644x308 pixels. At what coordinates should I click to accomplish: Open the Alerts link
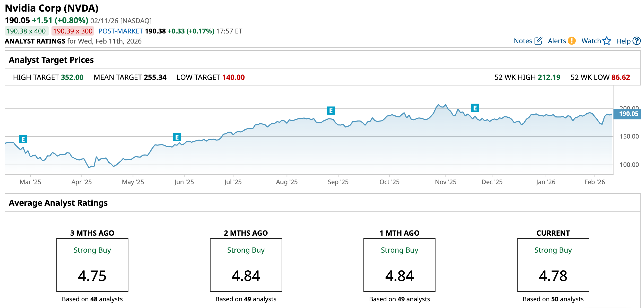pos(557,41)
